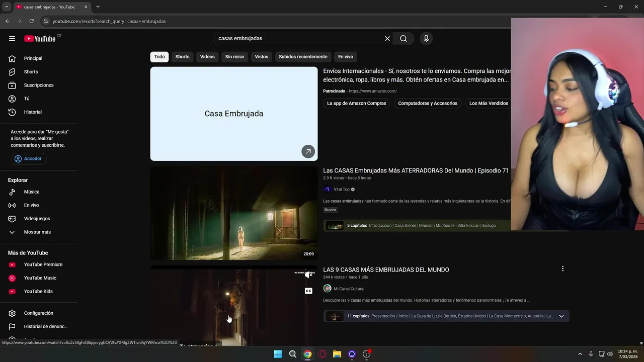644x362 pixels.
Task: Start voice search with the microphone icon
Action: [x=426, y=39]
